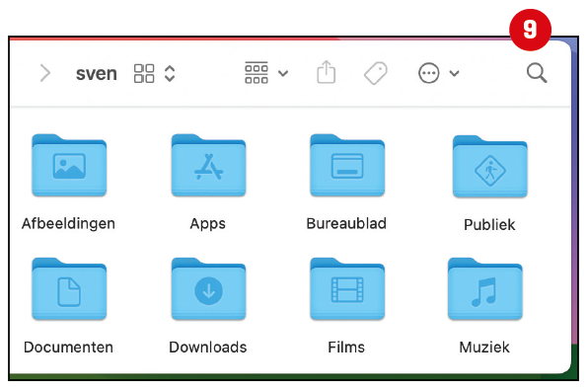Select the Muziek folder icon
This screenshot has height=390, width=588.
[x=484, y=288]
